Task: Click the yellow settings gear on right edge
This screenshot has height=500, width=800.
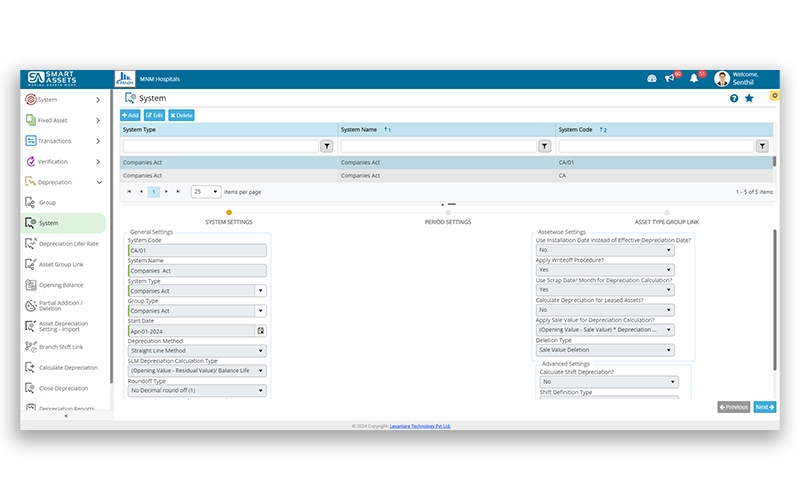Action: click(x=774, y=96)
